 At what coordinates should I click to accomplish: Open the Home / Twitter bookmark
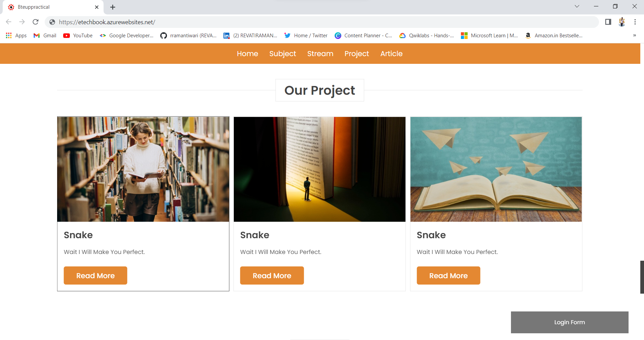(x=306, y=35)
